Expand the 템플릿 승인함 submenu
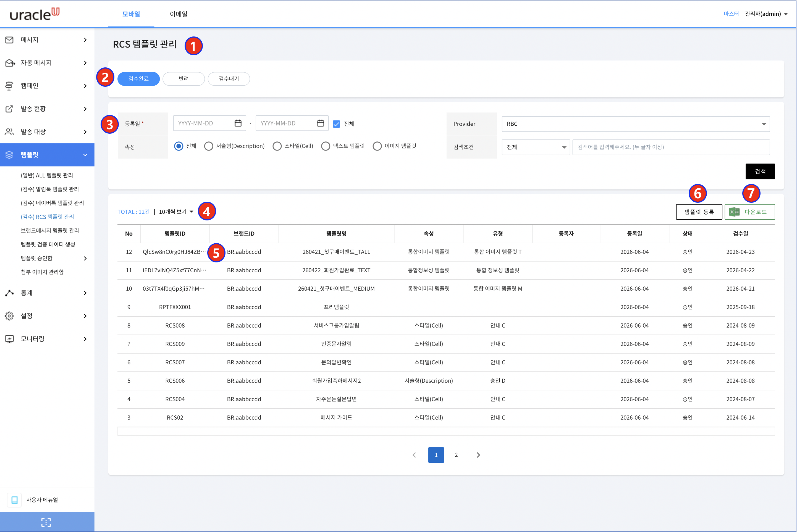Screen dimensions: 797x532 point(85,258)
